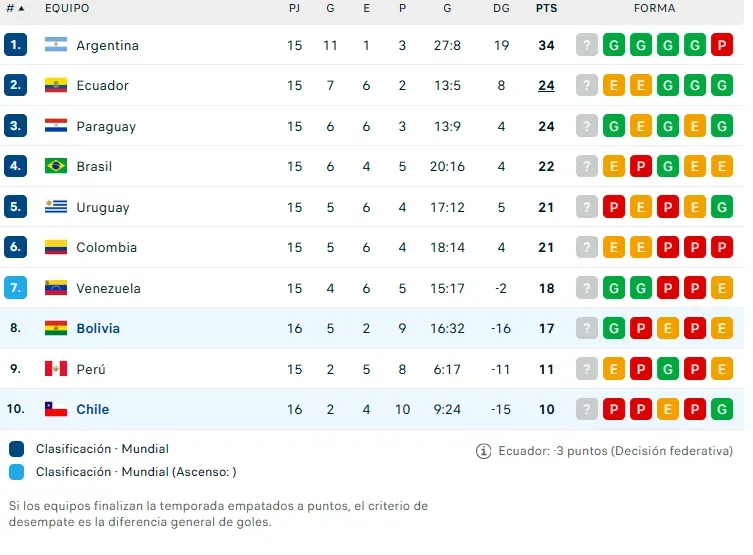Click the Argentina flag icon

click(x=56, y=45)
